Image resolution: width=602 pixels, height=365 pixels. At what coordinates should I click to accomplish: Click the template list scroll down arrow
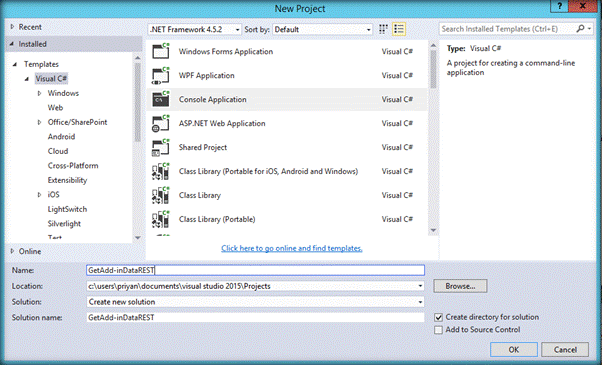(433, 231)
